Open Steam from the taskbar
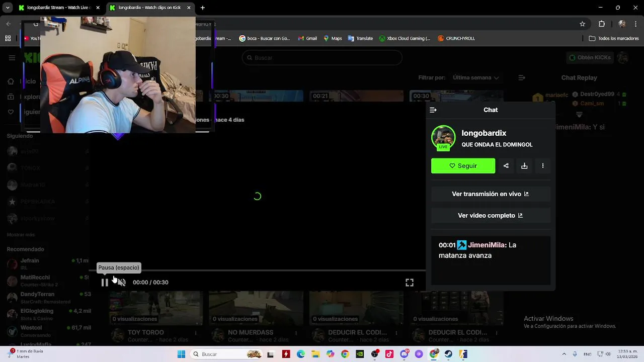 [448, 354]
